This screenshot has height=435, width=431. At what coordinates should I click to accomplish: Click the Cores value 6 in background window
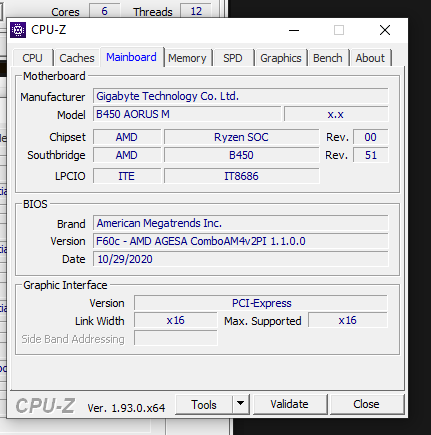[x=105, y=11]
